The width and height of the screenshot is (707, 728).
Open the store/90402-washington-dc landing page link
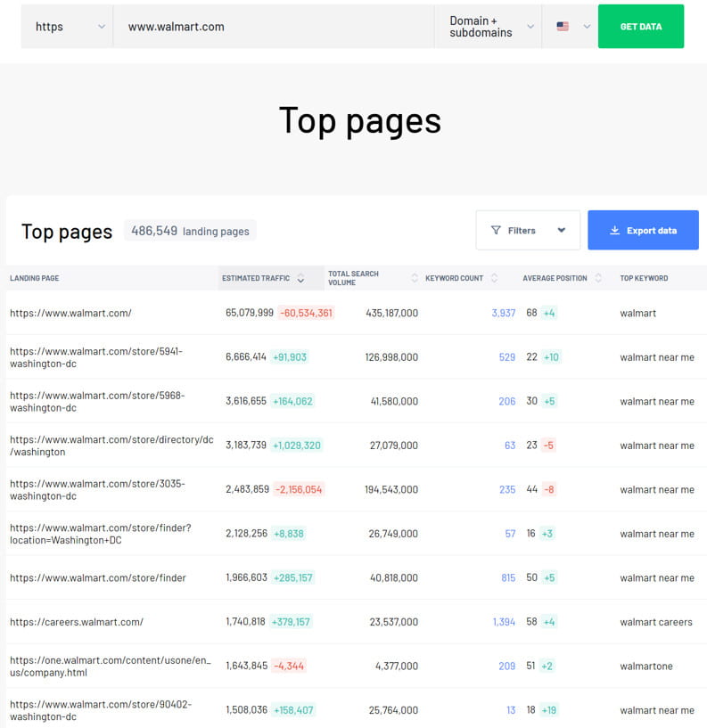tap(101, 710)
